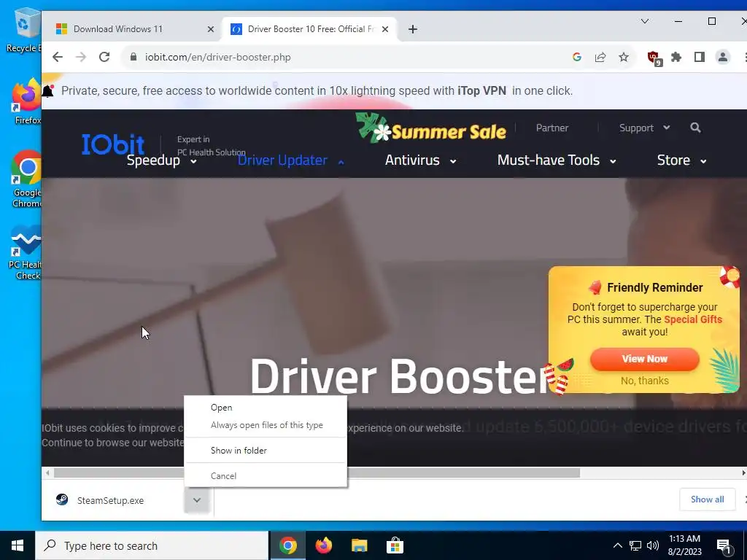Switch to the Driver Booster 10 Free tab

coord(310,29)
